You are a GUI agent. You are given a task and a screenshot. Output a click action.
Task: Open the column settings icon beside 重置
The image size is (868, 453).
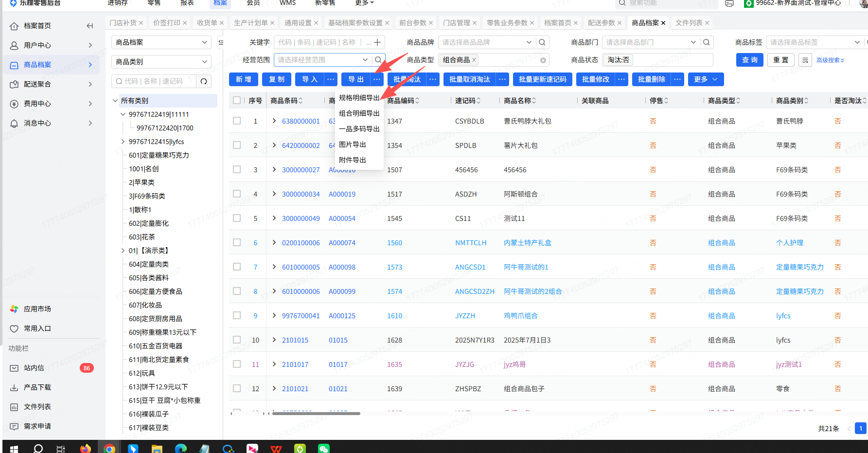click(x=805, y=60)
